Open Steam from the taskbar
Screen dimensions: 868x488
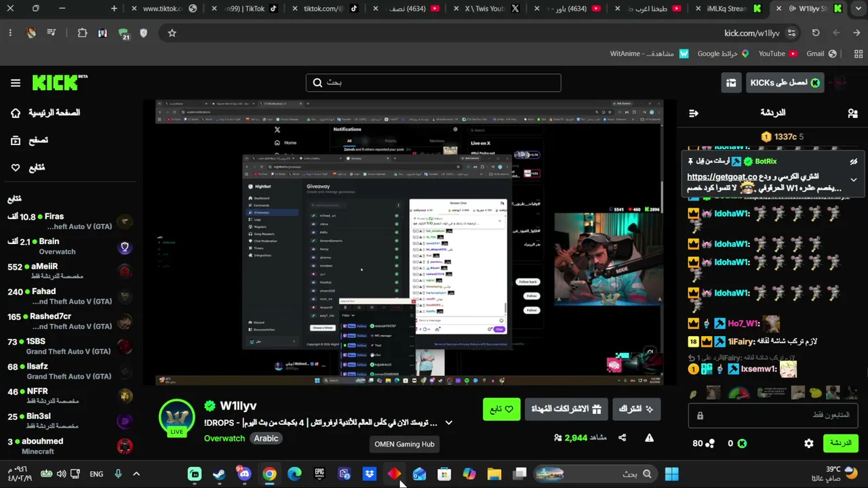(219, 474)
